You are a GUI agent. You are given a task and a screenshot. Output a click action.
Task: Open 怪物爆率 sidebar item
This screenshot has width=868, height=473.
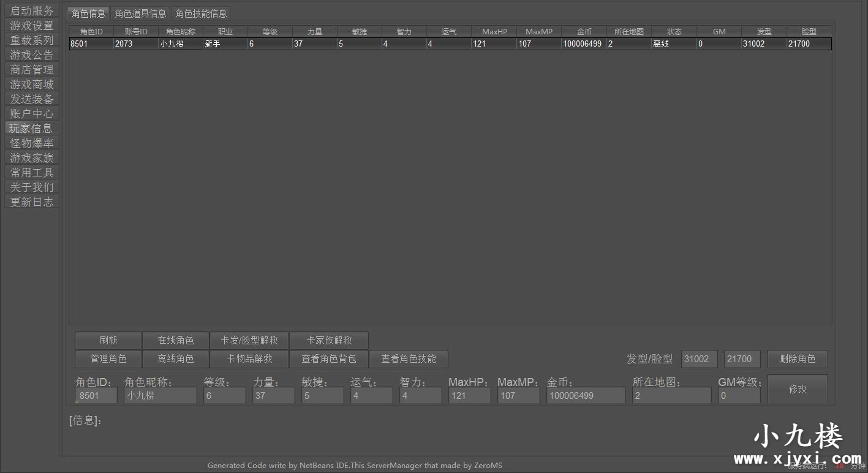(32, 143)
